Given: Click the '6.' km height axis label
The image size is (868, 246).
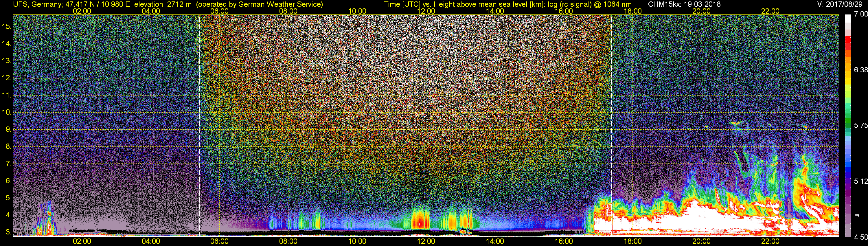Looking at the screenshot, I should [x=8, y=181].
